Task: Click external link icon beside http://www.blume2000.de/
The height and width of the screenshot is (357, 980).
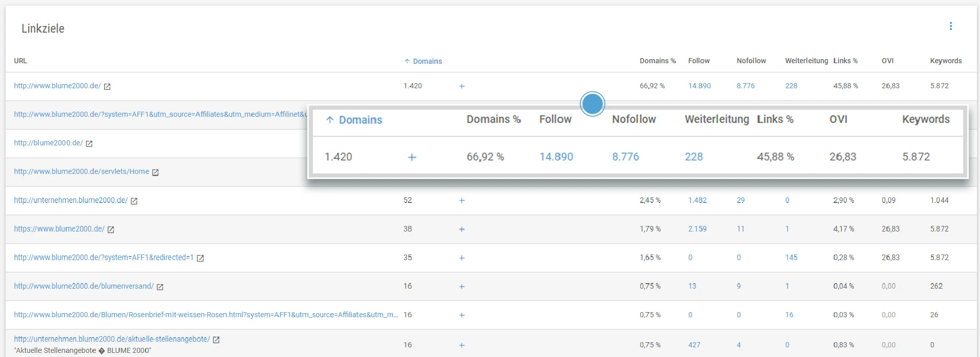Action: [107, 87]
